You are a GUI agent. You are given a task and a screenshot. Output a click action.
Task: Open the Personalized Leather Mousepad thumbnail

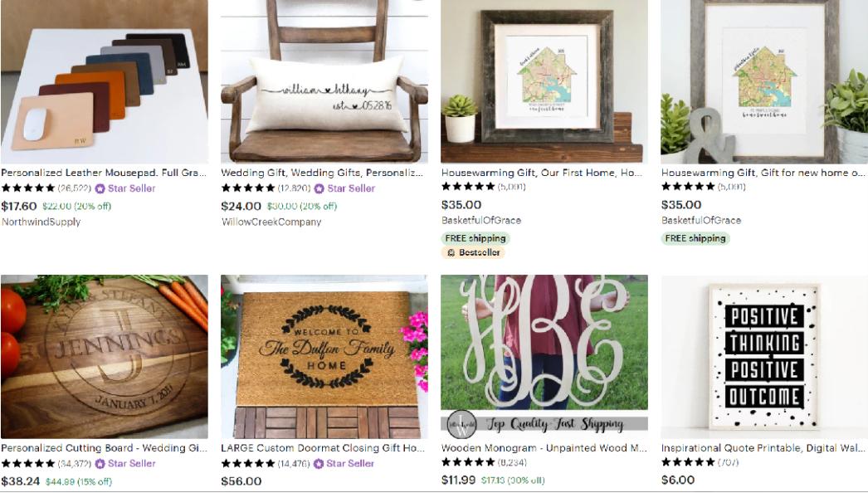(104, 81)
